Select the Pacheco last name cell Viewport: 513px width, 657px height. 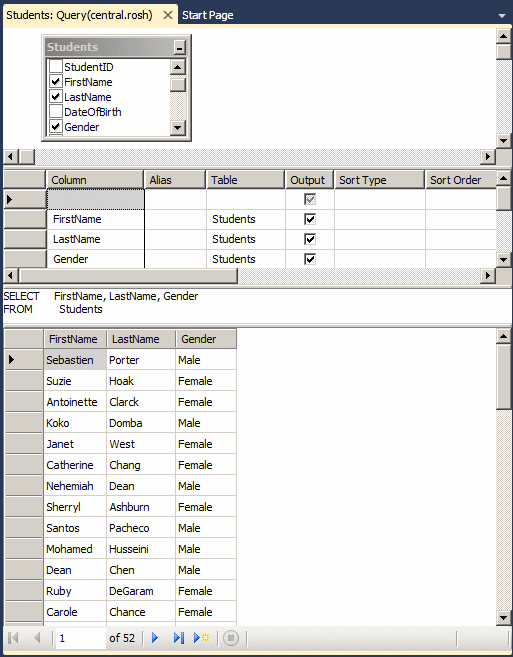(141, 528)
